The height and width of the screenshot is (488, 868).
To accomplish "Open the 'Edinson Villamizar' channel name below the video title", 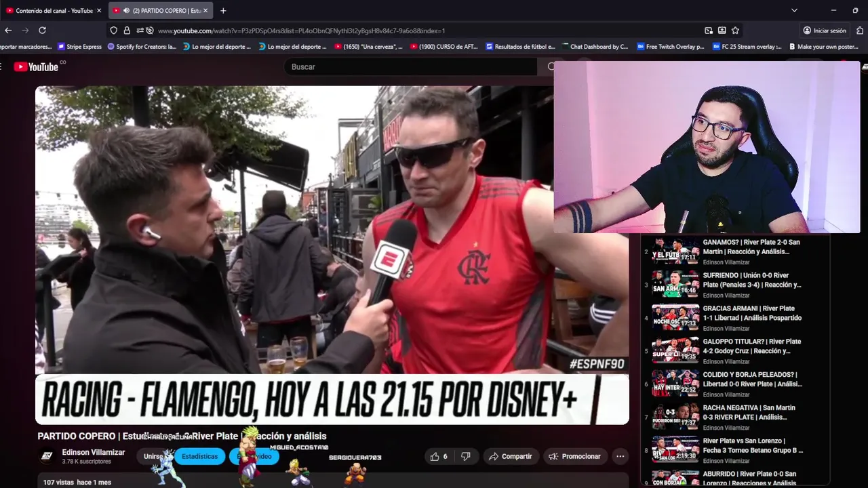I will [94, 452].
